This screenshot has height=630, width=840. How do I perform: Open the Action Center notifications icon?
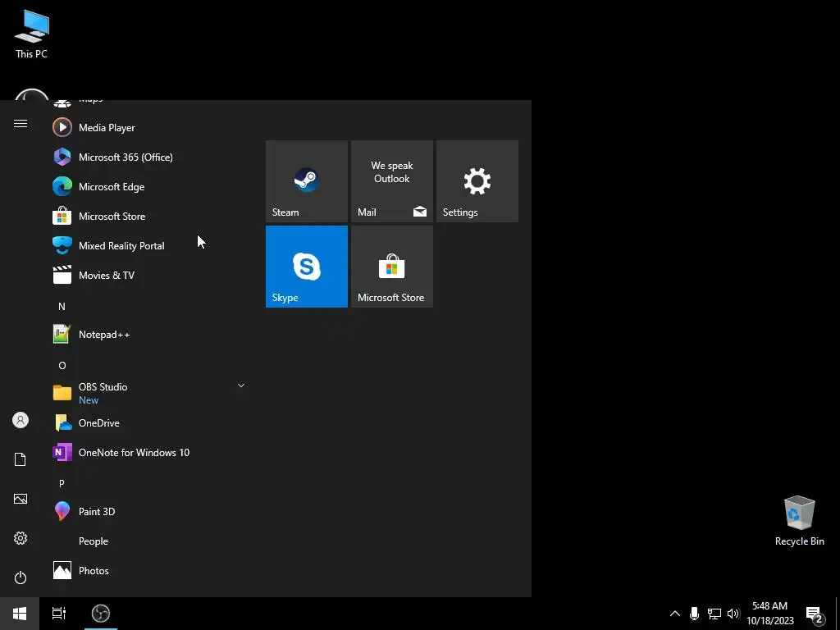[815, 614]
